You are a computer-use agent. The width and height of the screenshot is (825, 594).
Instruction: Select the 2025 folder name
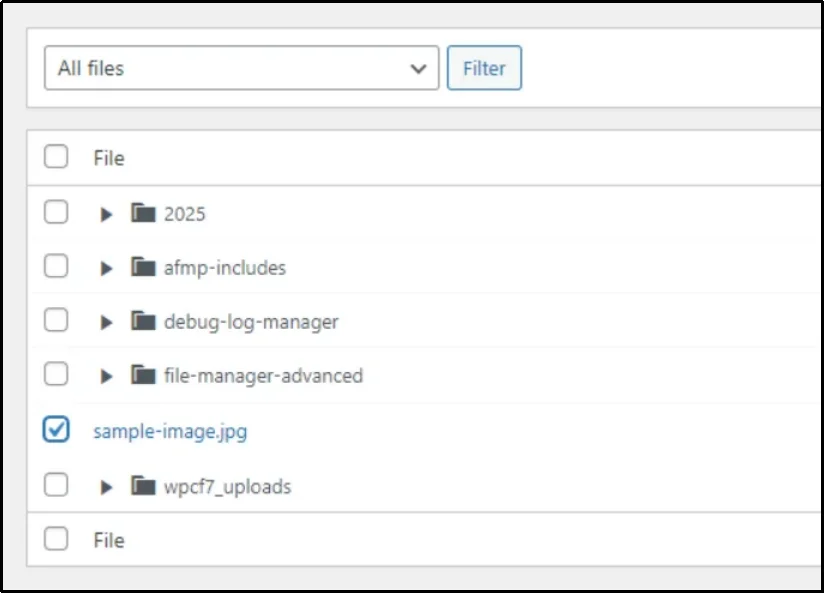(188, 213)
